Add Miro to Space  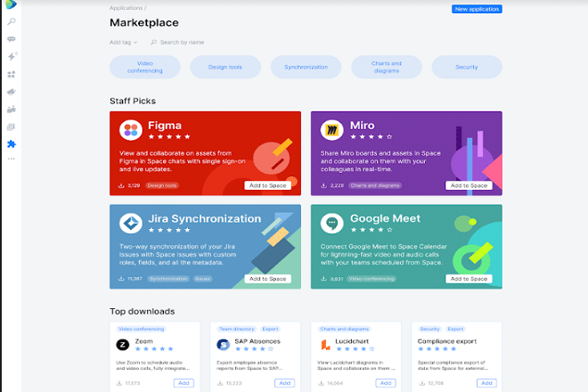(469, 185)
